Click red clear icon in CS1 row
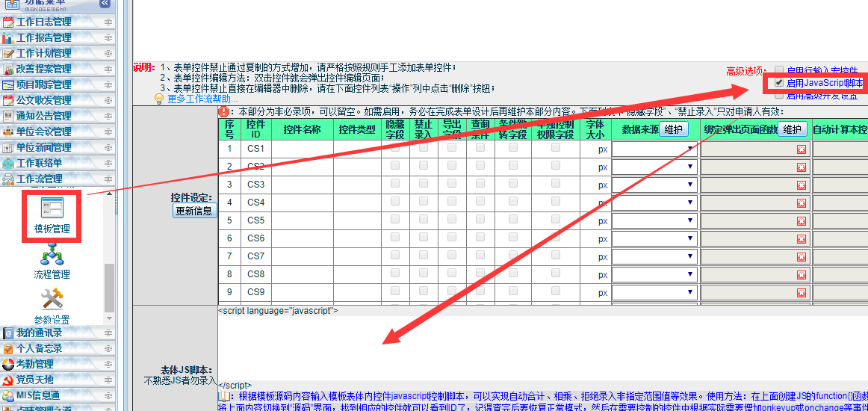 tap(802, 149)
